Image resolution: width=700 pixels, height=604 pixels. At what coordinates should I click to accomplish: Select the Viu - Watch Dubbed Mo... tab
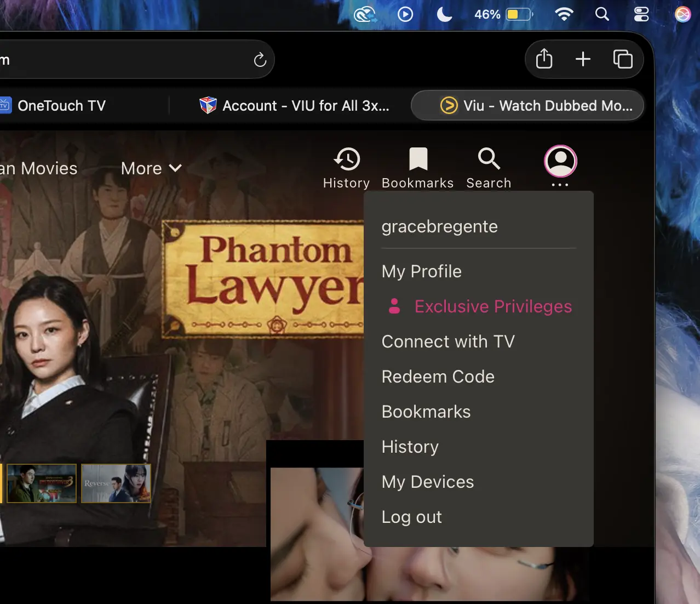click(x=527, y=105)
